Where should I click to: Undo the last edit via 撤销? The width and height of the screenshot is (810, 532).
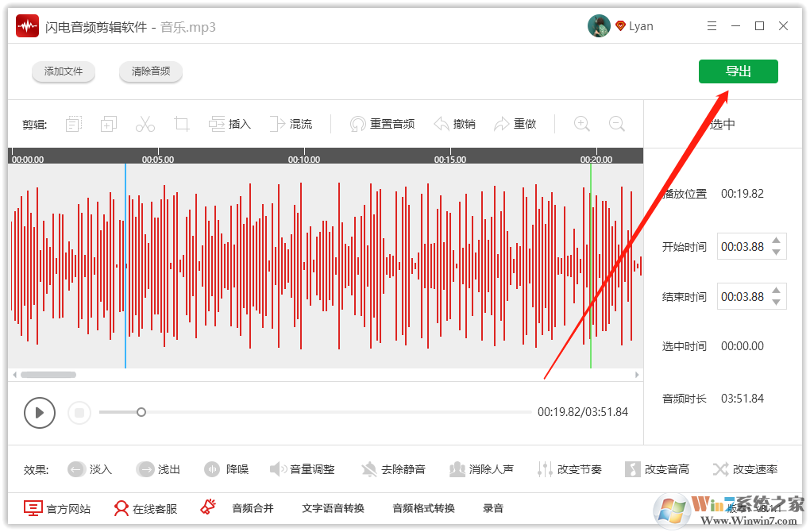(454, 123)
